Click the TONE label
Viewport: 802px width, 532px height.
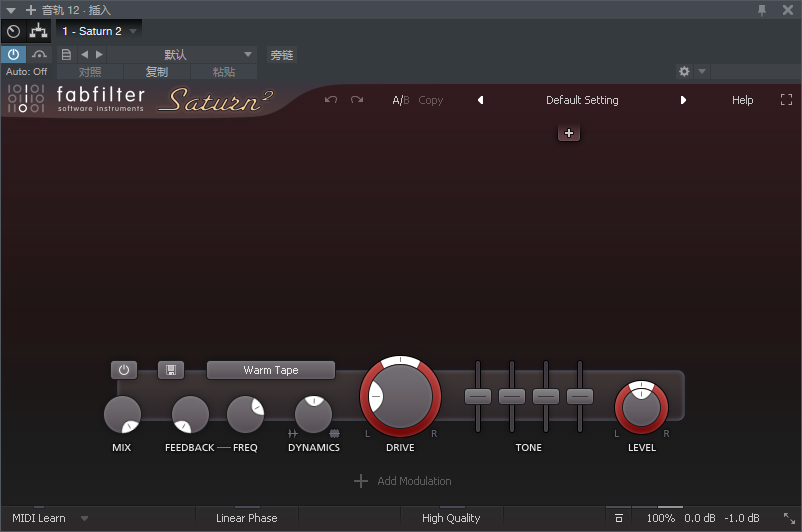(x=528, y=448)
